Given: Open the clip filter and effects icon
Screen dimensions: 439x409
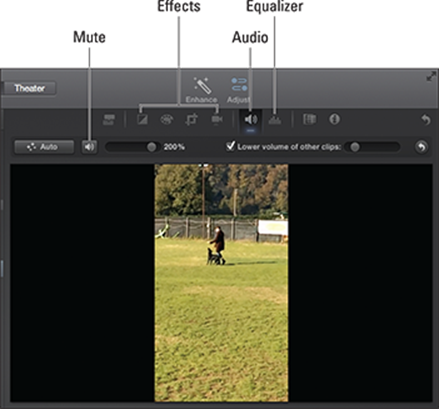Looking at the screenshot, I should click(310, 119).
